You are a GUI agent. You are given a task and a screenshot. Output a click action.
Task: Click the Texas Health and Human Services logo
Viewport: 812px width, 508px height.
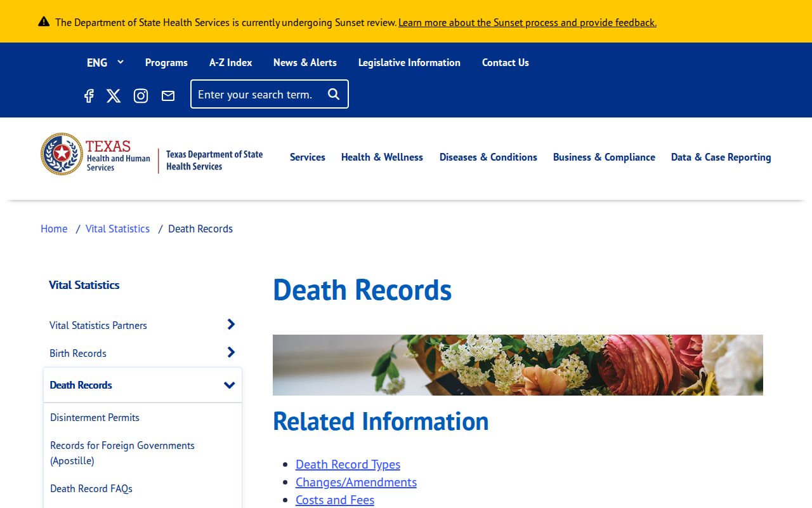[96, 154]
